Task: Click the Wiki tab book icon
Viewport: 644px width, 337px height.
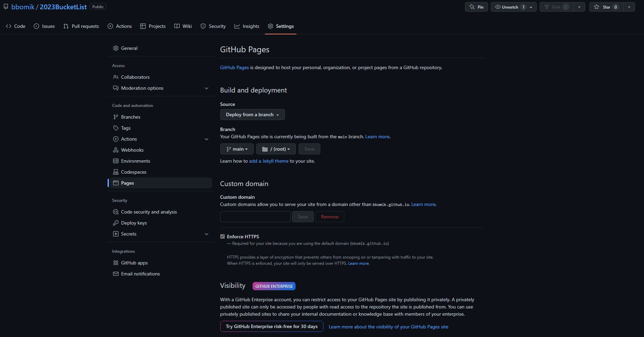Action: point(177,26)
